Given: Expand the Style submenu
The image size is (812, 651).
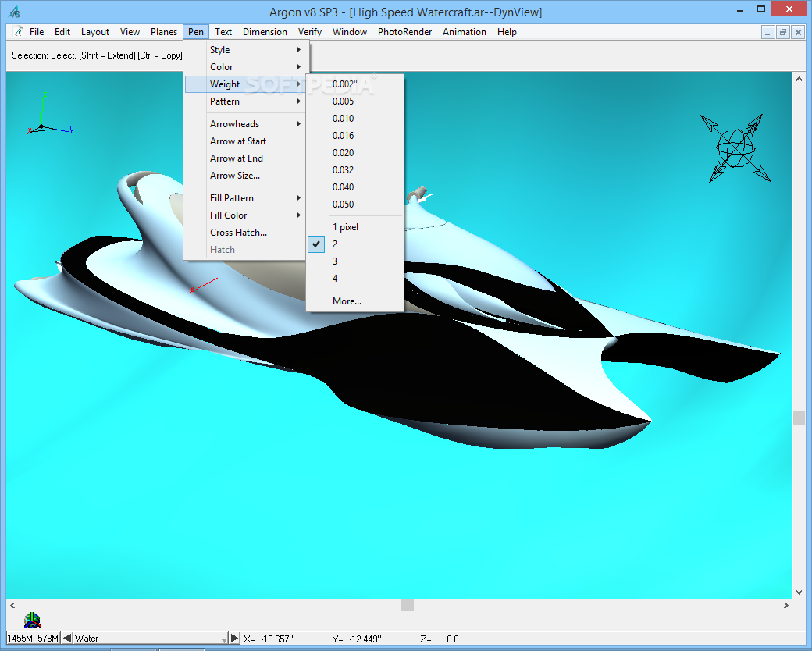Looking at the screenshot, I should coord(247,50).
